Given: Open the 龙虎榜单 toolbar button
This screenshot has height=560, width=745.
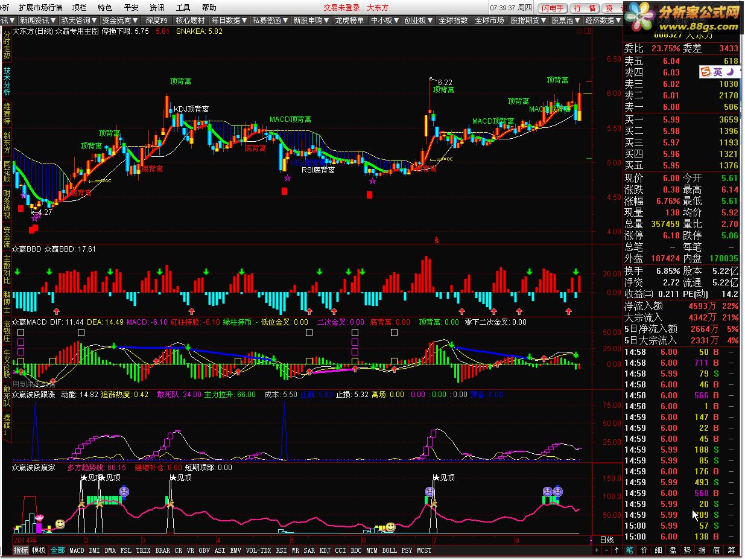Looking at the screenshot, I should tap(350, 20).
